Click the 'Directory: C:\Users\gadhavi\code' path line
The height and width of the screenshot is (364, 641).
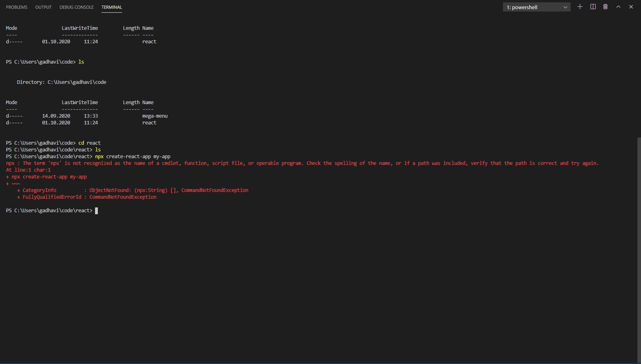point(61,82)
